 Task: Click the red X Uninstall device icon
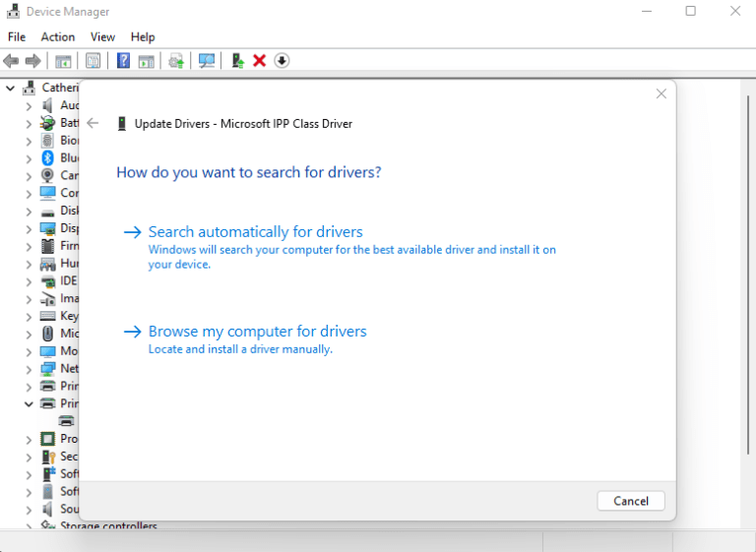coord(259,61)
